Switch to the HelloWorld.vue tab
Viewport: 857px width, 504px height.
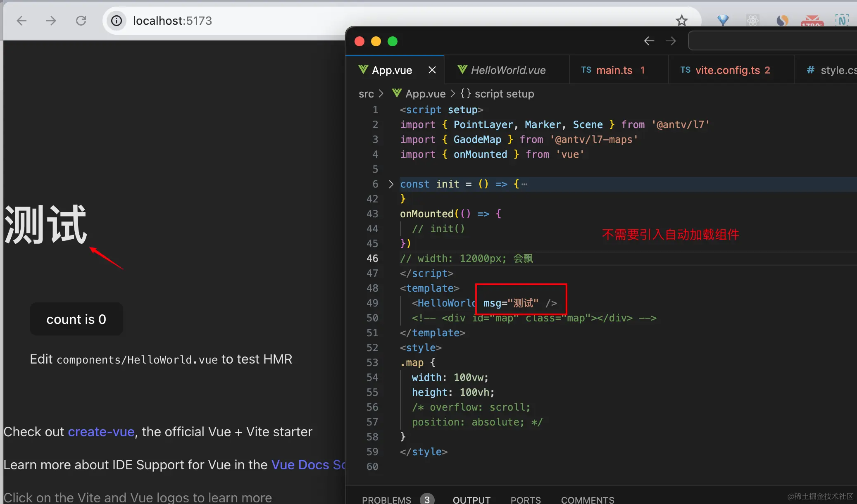click(x=508, y=70)
